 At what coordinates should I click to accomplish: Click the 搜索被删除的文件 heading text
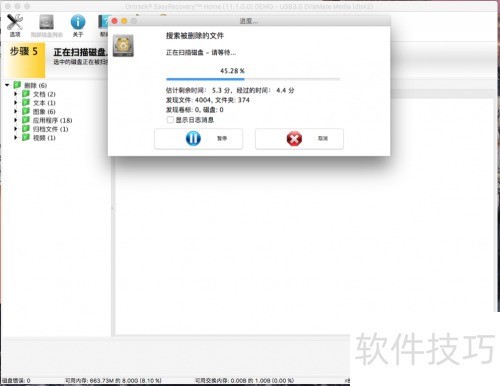tap(195, 36)
